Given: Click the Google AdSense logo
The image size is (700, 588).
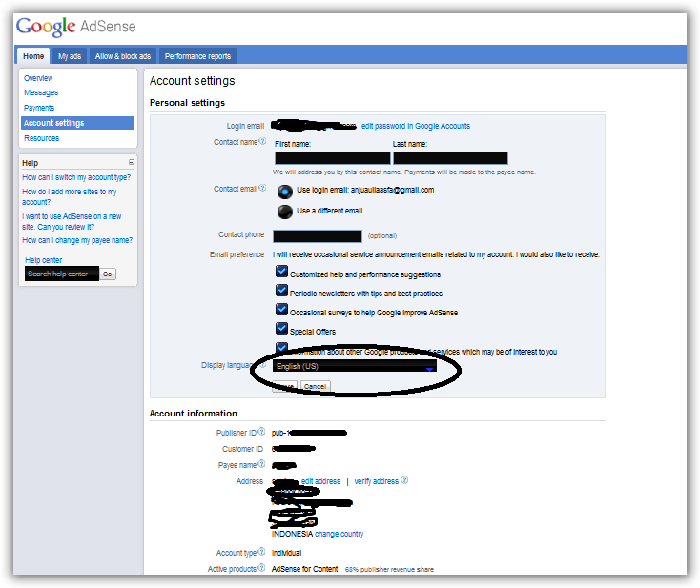Looking at the screenshot, I should coord(76,27).
